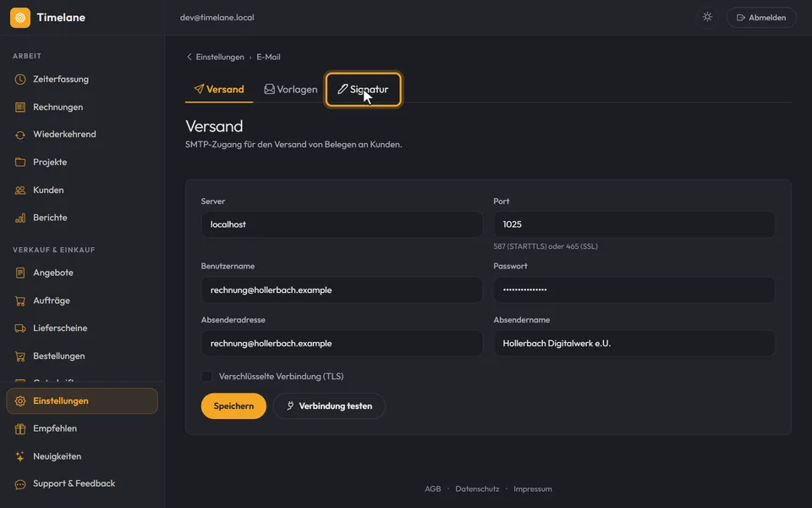Image resolution: width=812 pixels, height=508 pixels.
Task: Go to Angebote
Action: point(82,273)
